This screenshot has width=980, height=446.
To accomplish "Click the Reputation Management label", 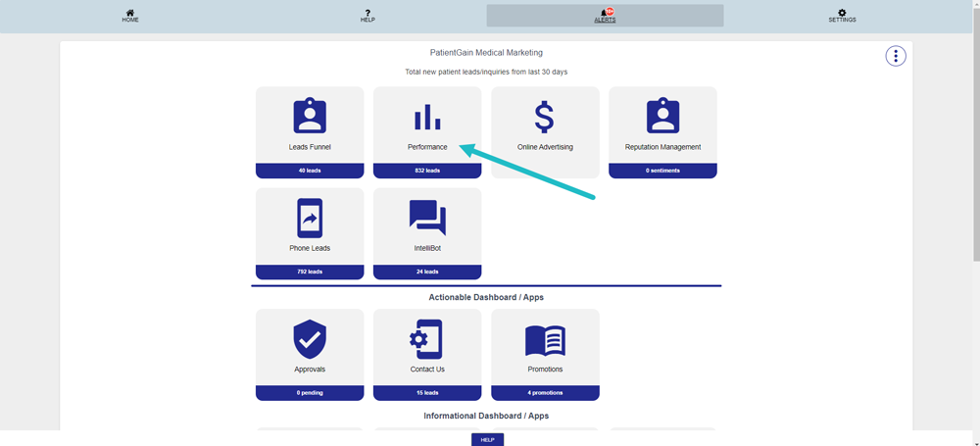I will (662, 147).
